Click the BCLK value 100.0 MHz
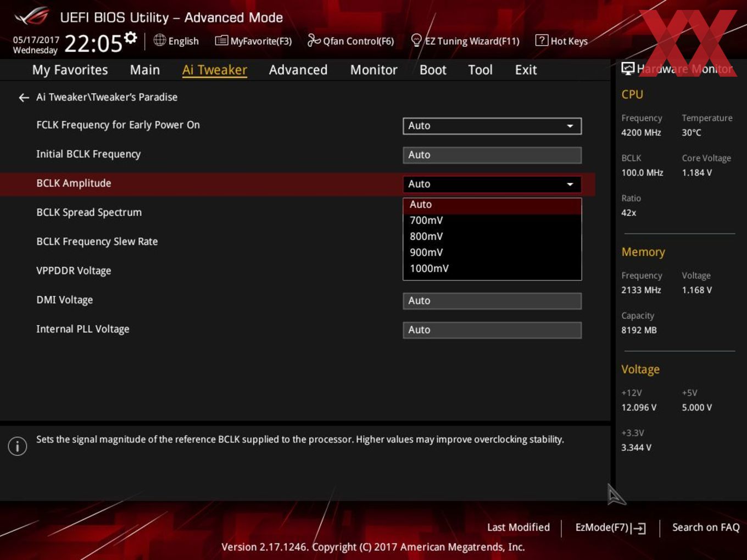 [642, 173]
